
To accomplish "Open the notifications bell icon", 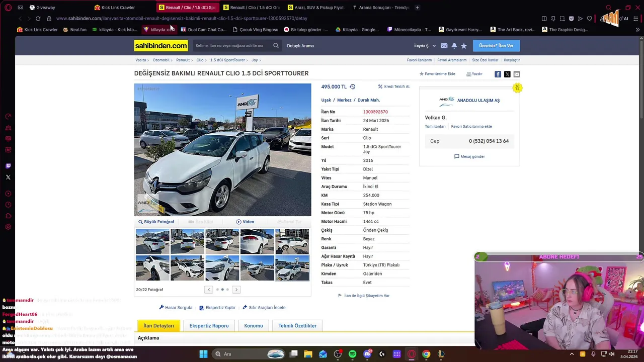I will coord(454,46).
